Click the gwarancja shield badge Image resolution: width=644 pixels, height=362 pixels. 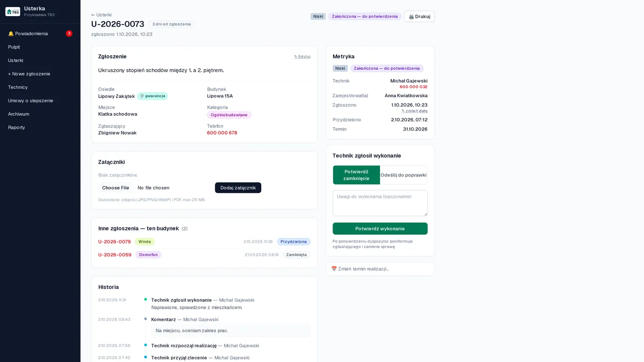[x=152, y=96]
